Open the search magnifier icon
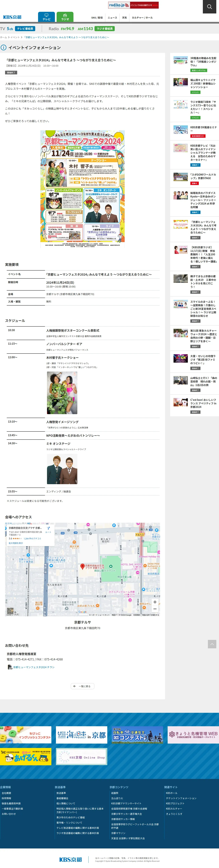The height and width of the screenshot is (868, 219). 209,7
